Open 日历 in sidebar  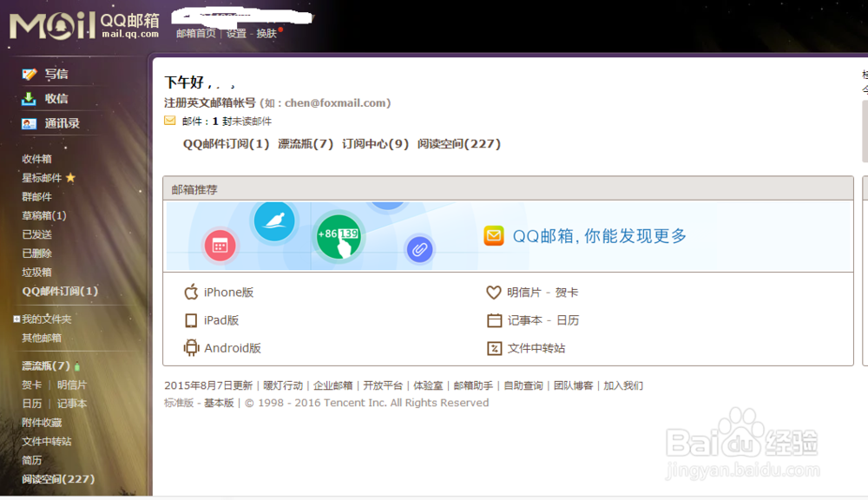31,404
